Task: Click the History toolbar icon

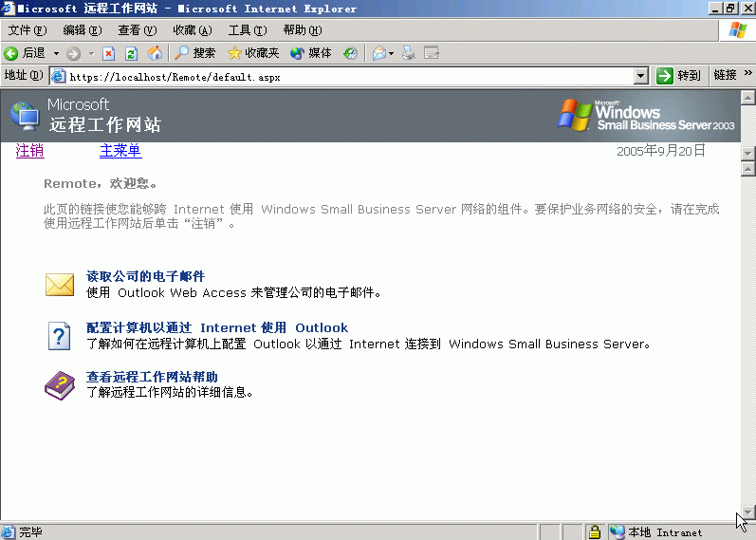Action: pos(350,53)
